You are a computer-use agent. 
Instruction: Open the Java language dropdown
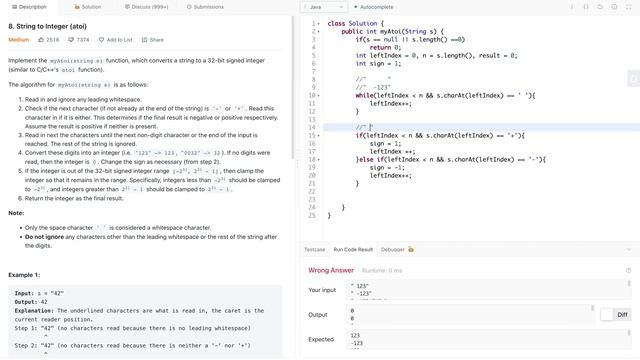pyautogui.click(x=324, y=7)
